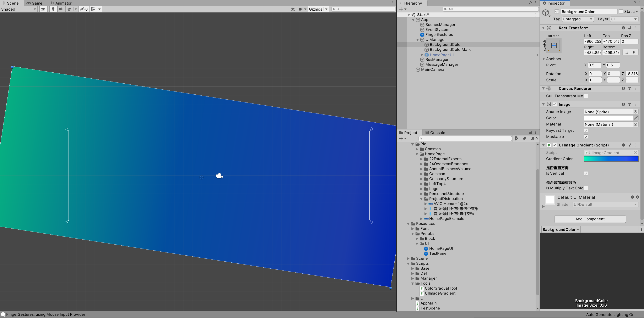Toggle hidden objects count icon in Scene toolbar
The width and height of the screenshot is (644, 318).
83,9
